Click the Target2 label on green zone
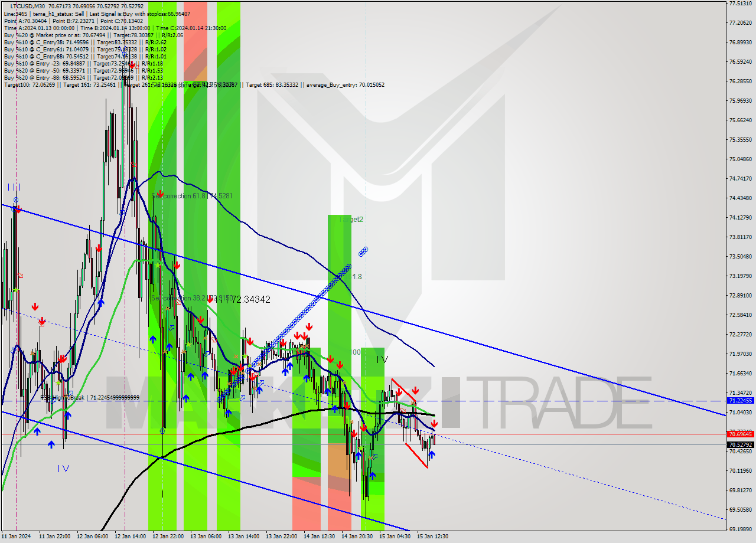 351,219
